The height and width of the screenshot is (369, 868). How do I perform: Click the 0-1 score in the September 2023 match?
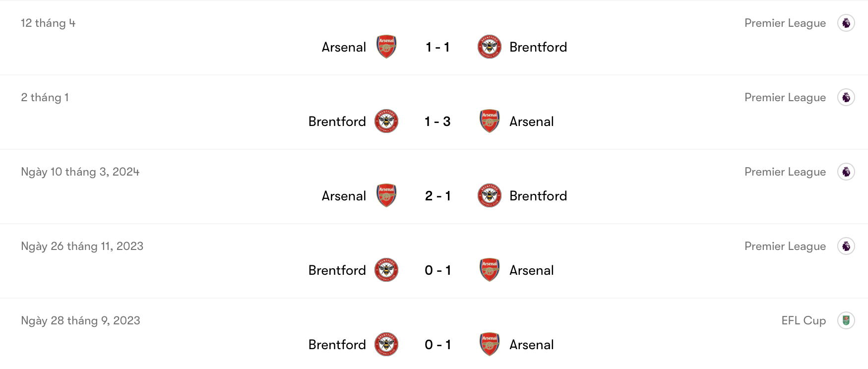[437, 344]
